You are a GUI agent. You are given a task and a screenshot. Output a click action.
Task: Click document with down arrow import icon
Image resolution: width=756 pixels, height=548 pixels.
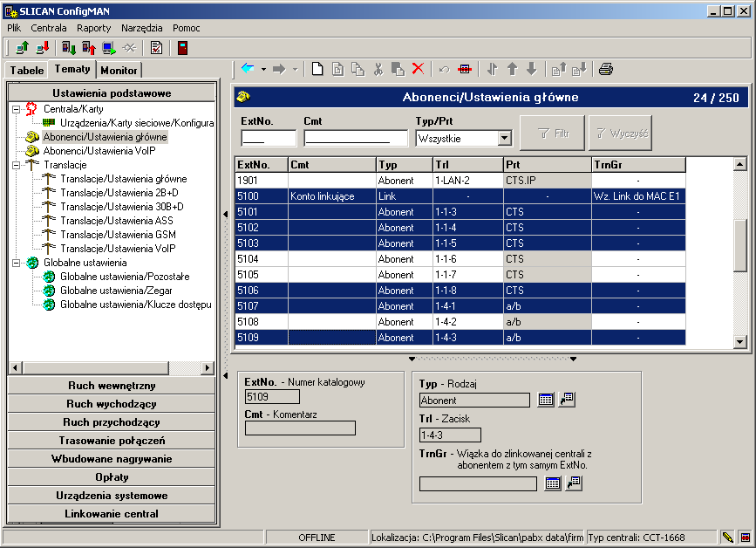(579, 70)
